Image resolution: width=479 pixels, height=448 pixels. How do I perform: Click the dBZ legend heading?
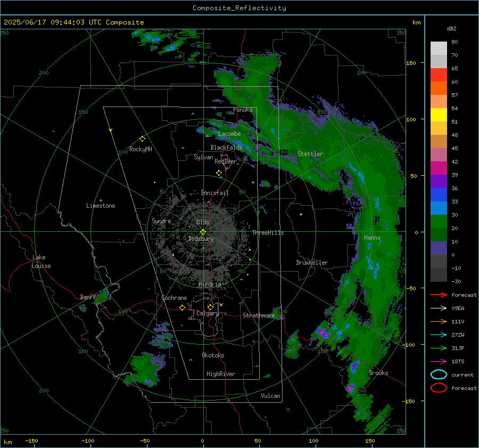coord(451,28)
